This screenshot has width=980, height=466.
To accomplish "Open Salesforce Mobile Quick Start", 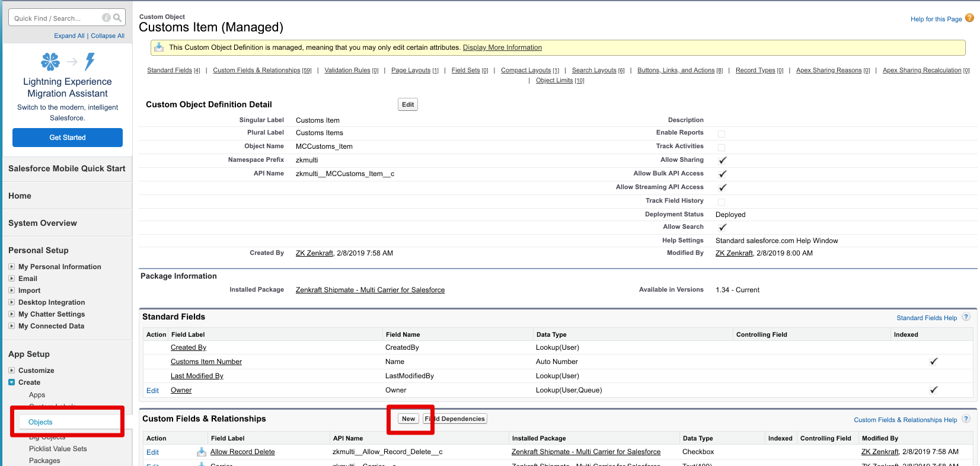I will tap(67, 168).
